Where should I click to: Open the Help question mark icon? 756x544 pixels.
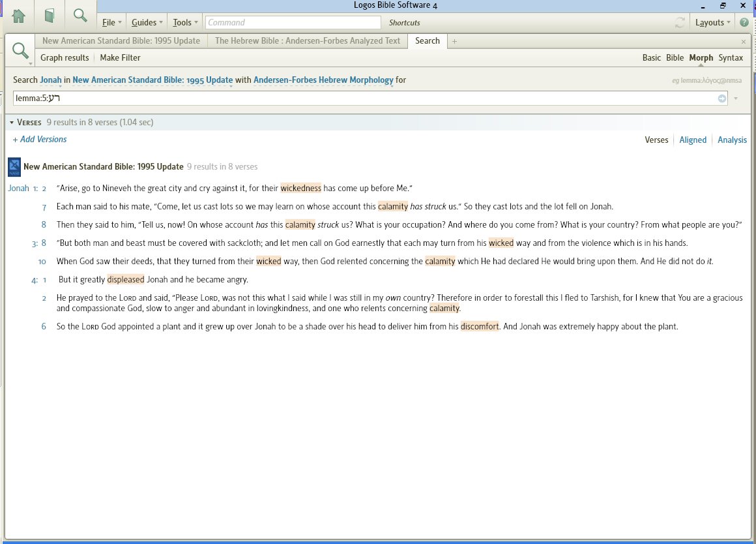click(744, 23)
